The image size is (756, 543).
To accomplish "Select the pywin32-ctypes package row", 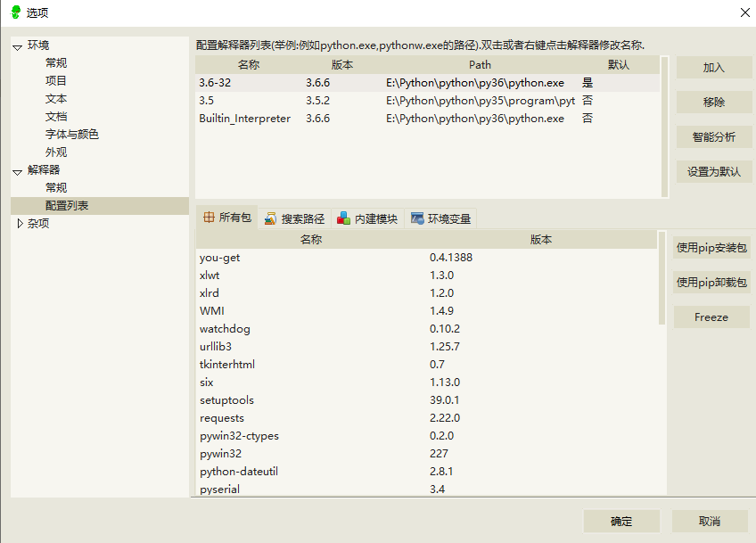I will pos(427,436).
